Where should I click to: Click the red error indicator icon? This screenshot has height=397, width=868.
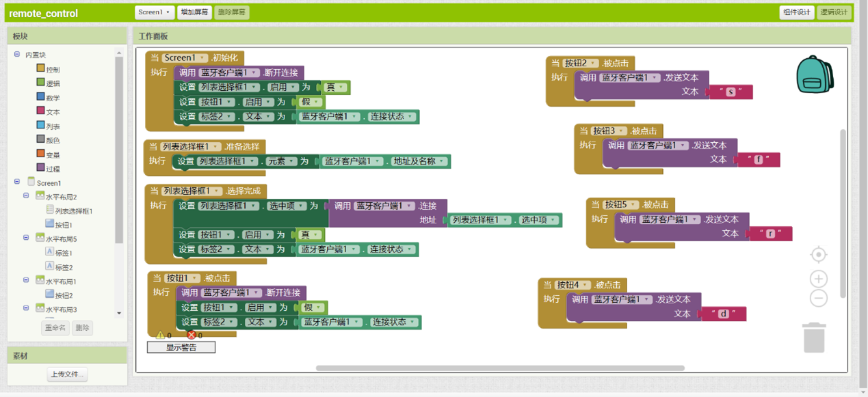(192, 335)
